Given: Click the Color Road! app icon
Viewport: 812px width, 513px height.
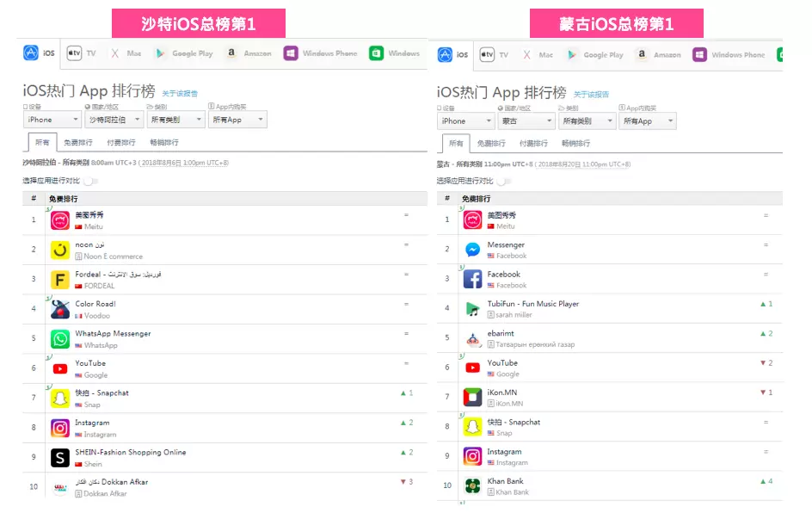Looking at the screenshot, I should pos(60,309).
